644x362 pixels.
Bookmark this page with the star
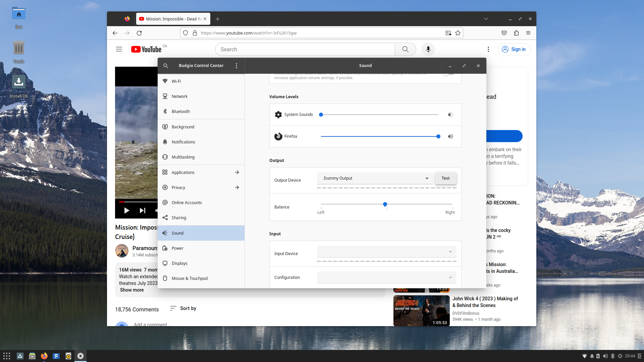[x=458, y=33]
